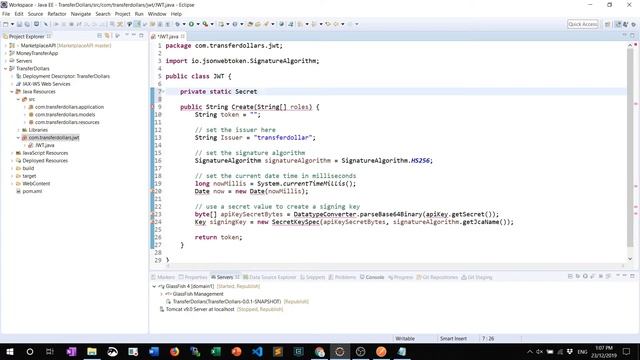This screenshot has width=640, height=360.
Task: Select the target folder
Action: click(29, 176)
